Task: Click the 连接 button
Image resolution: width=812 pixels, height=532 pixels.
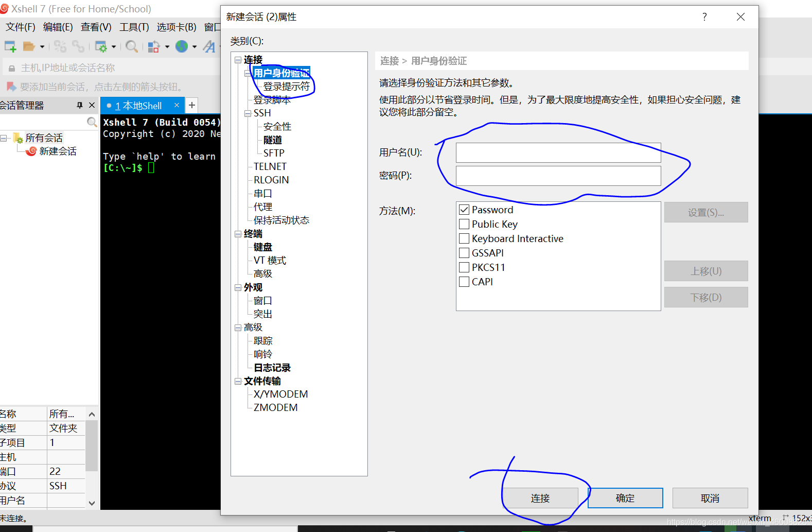Action: tap(540, 498)
